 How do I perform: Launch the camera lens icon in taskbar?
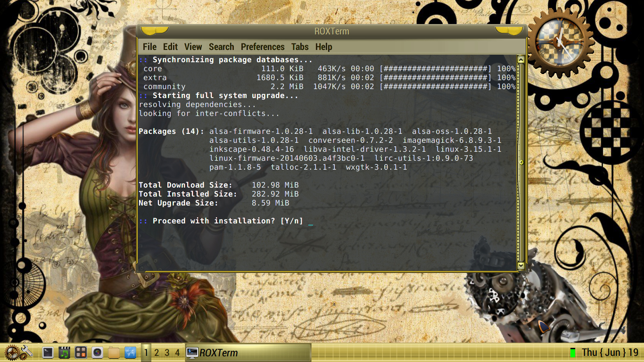pyautogui.click(x=97, y=352)
